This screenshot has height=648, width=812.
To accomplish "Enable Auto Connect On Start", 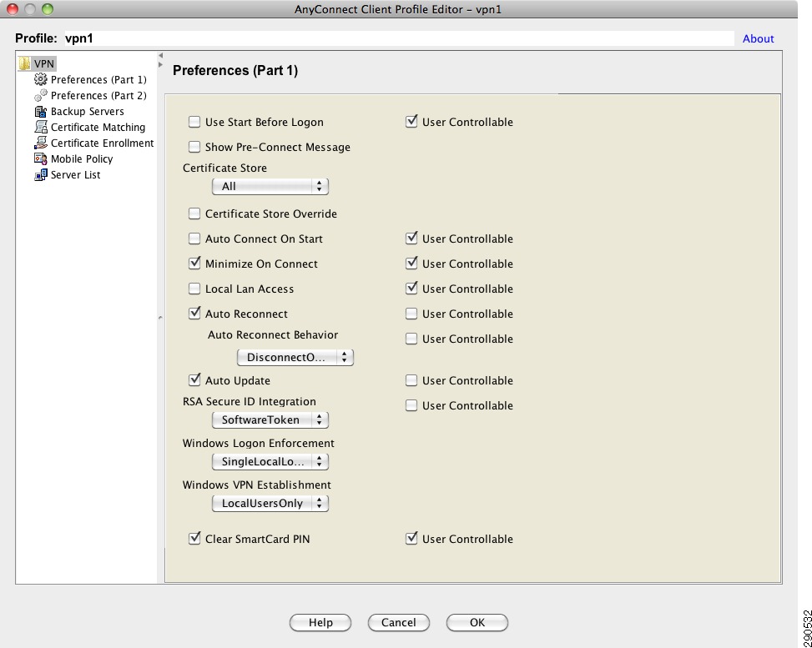I will coord(194,239).
